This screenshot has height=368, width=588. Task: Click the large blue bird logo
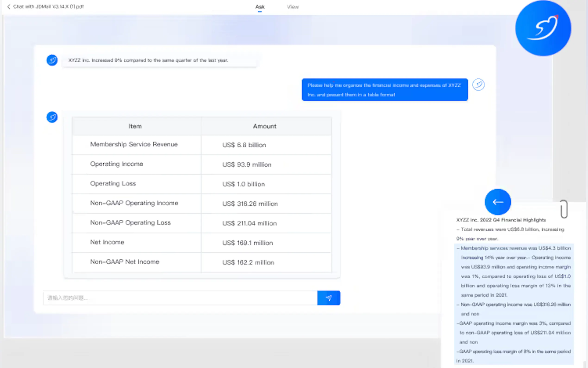point(543,28)
